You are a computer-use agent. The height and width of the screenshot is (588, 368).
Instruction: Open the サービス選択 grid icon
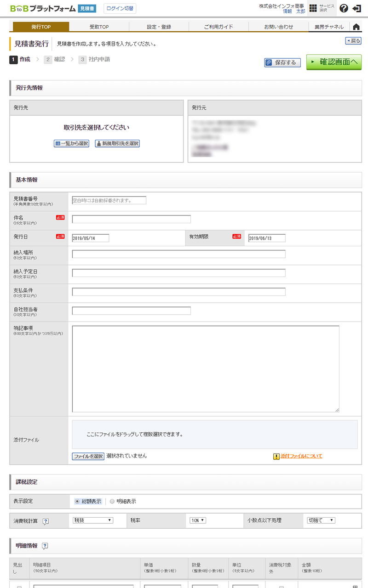tap(313, 8)
